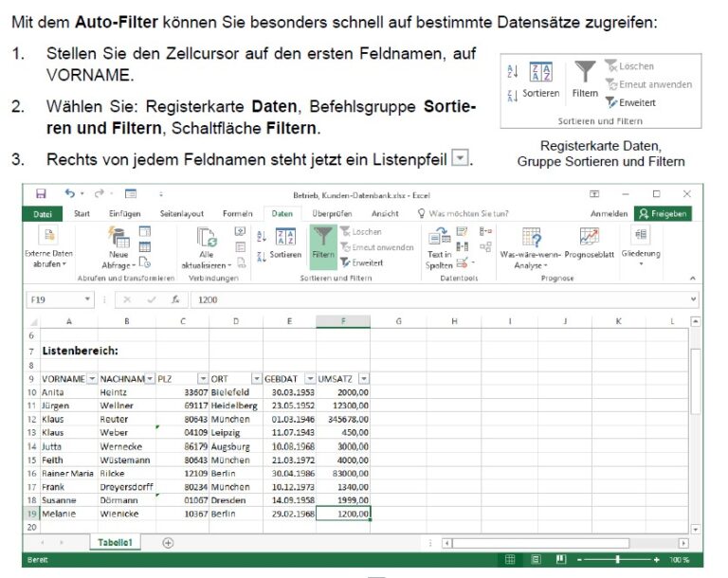Select row header 19
This screenshot has height=578, width=728.
point(31,514)
